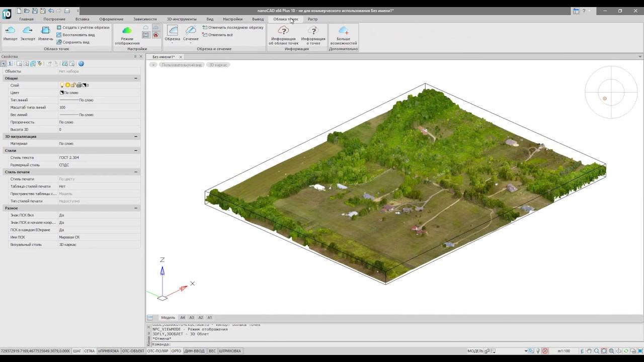Click the New document icon in quick access
Image resolution: width=644 pixels, height=362 pixels.
coord(19,11)
